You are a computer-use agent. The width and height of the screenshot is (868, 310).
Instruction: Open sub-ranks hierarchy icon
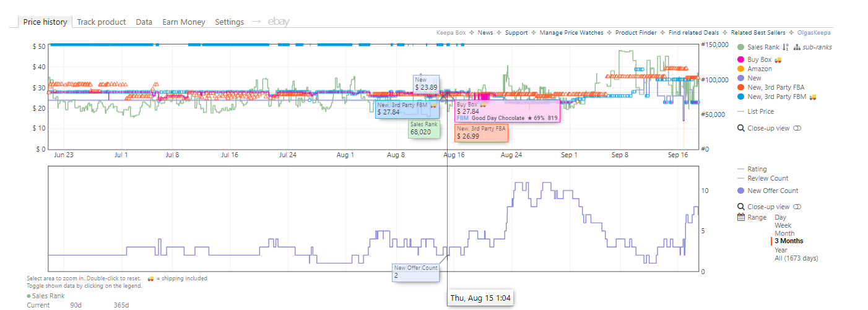point(797,47)
